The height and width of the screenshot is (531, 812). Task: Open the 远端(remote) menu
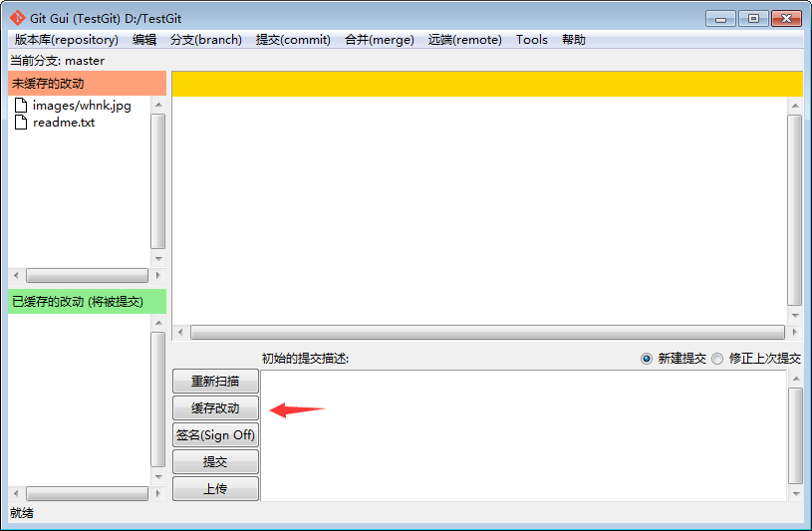[x=465, y=40]
